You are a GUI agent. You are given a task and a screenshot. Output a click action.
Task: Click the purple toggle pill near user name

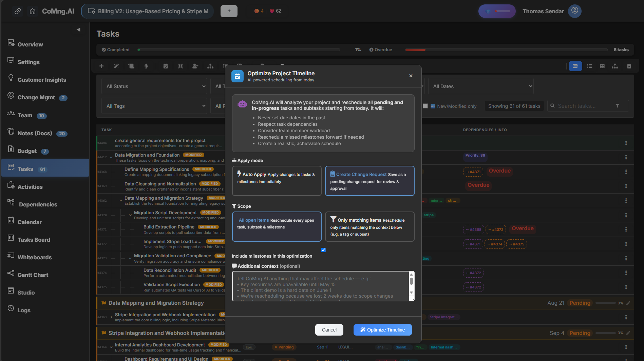pyautogui.click(x=497, y=11)
